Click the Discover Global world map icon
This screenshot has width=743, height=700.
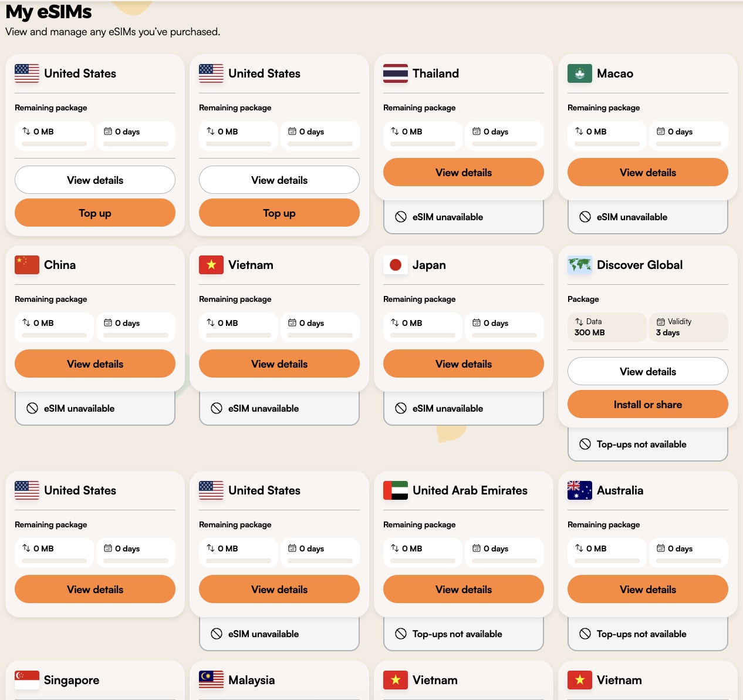579,265
